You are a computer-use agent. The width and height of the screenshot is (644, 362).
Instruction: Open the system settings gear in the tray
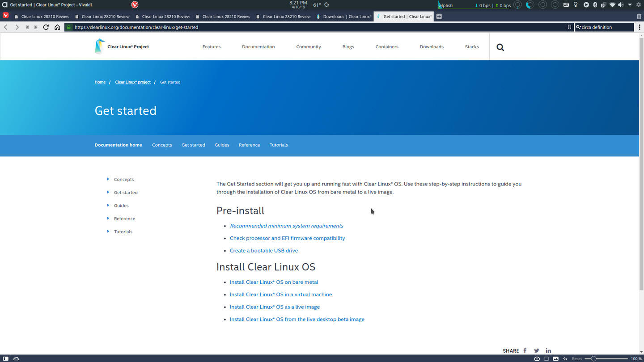pos(639,5)
